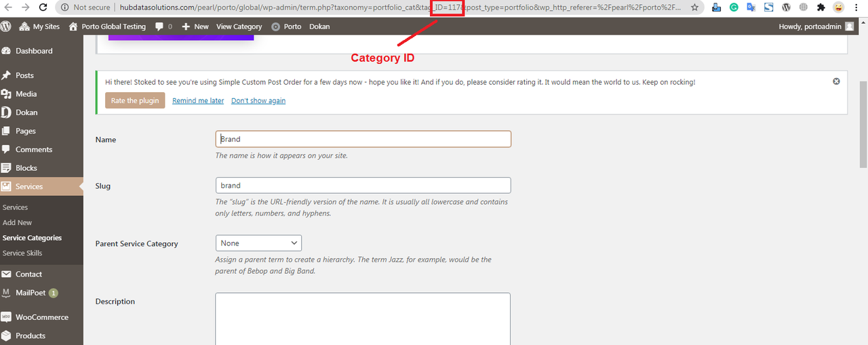Open My Sites in the admin bar

coord(39,26)
